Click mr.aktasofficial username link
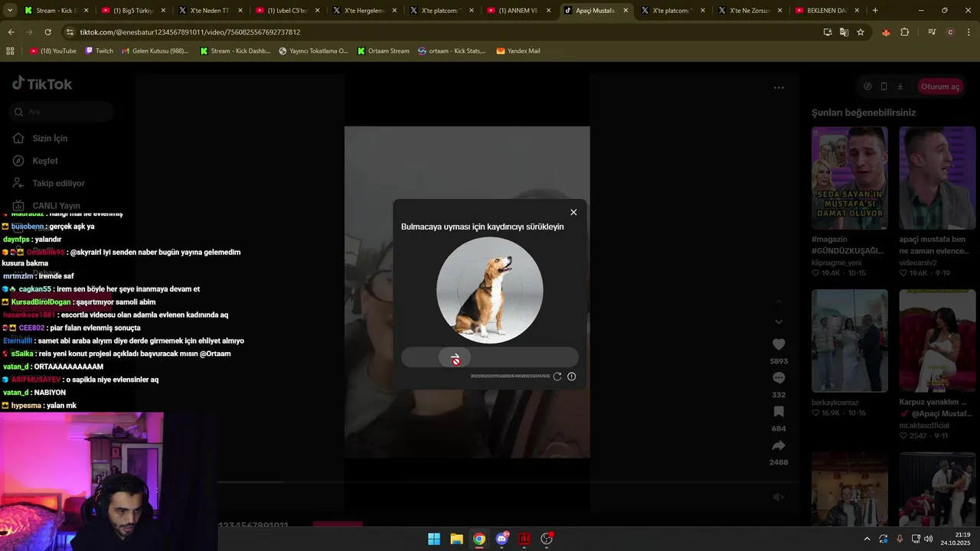The image size is (980, 551). coord(924,425)
